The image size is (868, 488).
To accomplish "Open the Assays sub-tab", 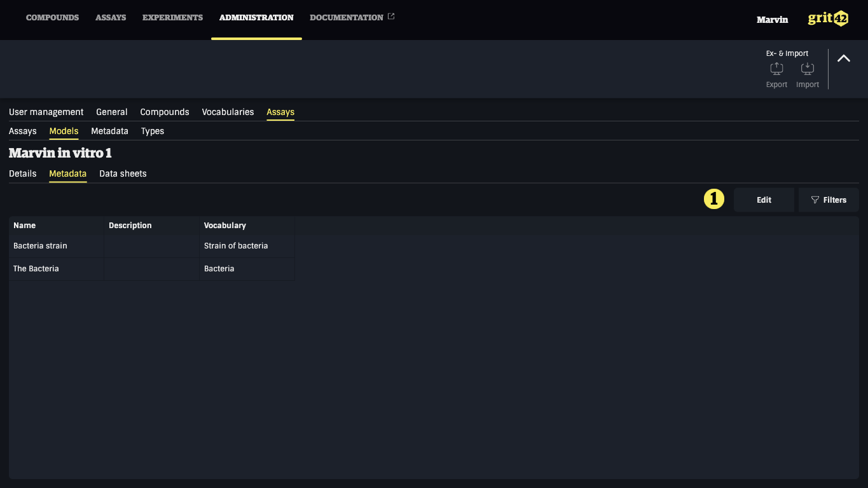I will coord(23,131).
